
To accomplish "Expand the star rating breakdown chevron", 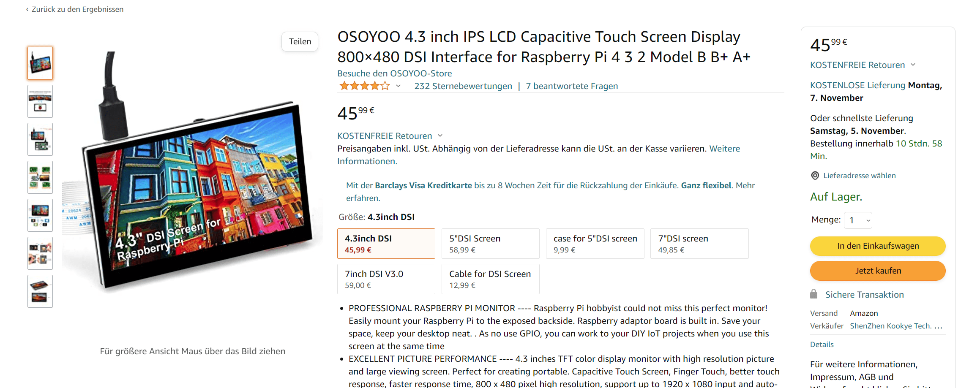I will click(398, 86).
